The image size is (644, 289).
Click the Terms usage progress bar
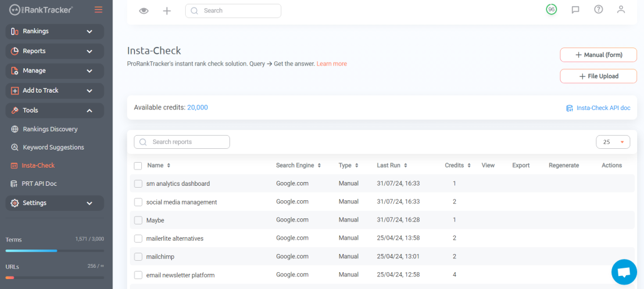click(x=54, y=250)
